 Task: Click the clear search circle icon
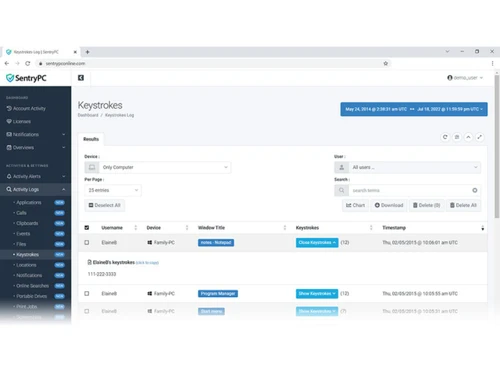pyautogui.click(x=475, y=190)
